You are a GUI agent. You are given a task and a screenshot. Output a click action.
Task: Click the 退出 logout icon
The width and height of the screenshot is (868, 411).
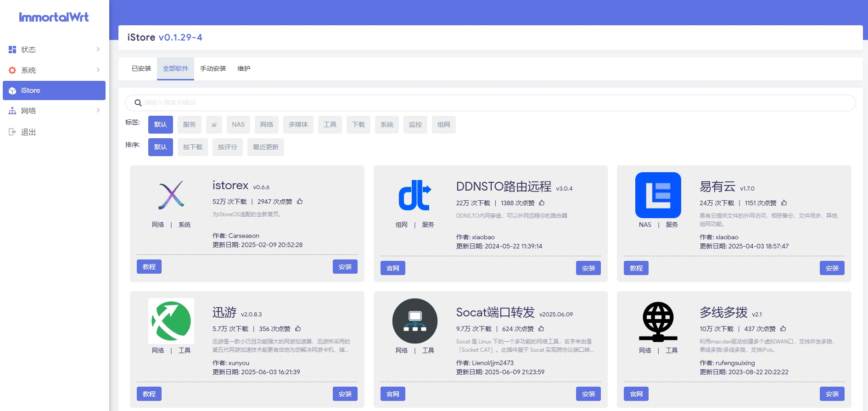[x=12, y=132]
